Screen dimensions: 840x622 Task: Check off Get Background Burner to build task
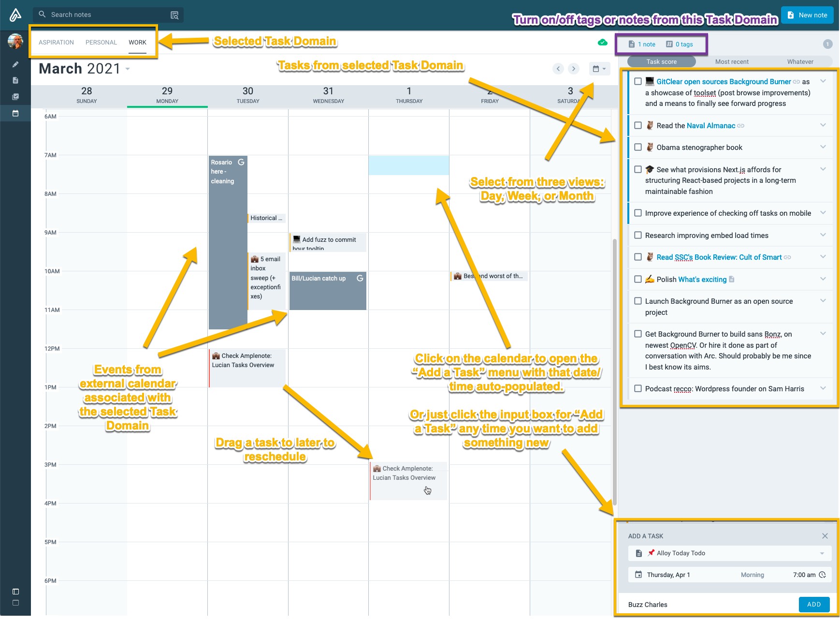pyautogui.click(x=638, y=334)
